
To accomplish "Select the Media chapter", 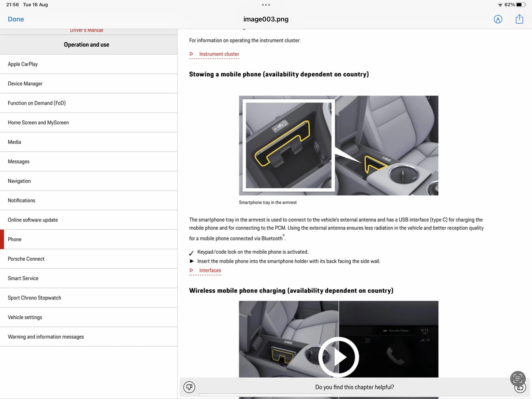I will pos(89,142).
